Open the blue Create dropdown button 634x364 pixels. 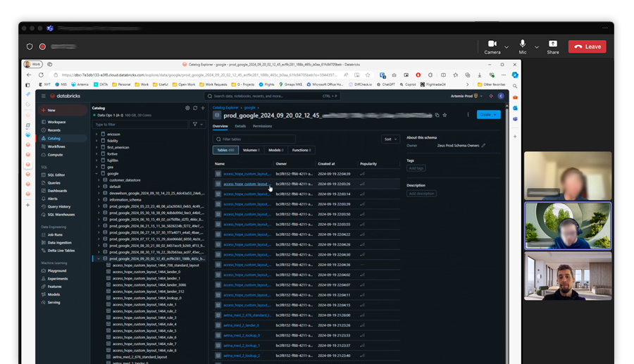click(488, 115)
